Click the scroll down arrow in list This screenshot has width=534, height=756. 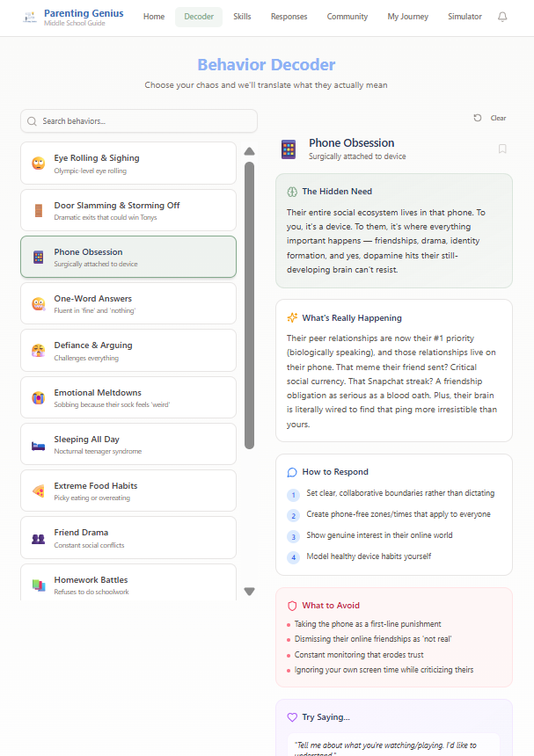249,592
